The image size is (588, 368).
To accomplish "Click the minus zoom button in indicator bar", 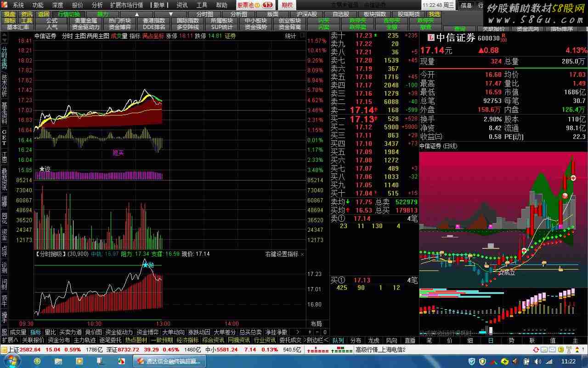I will pos(317,332).
